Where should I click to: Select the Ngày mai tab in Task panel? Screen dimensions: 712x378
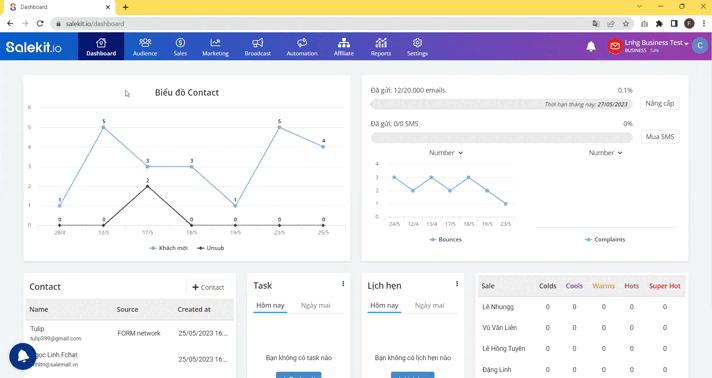click(316, 306)
